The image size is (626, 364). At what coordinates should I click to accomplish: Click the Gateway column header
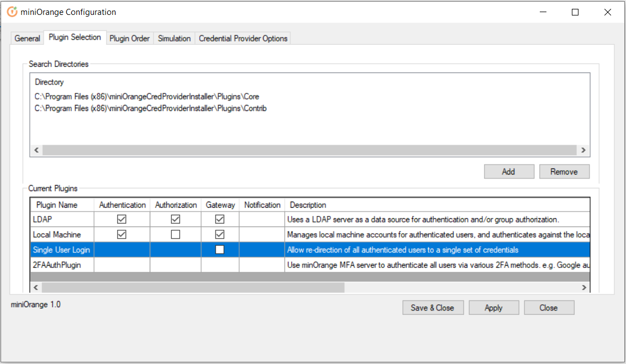[220, 205]
